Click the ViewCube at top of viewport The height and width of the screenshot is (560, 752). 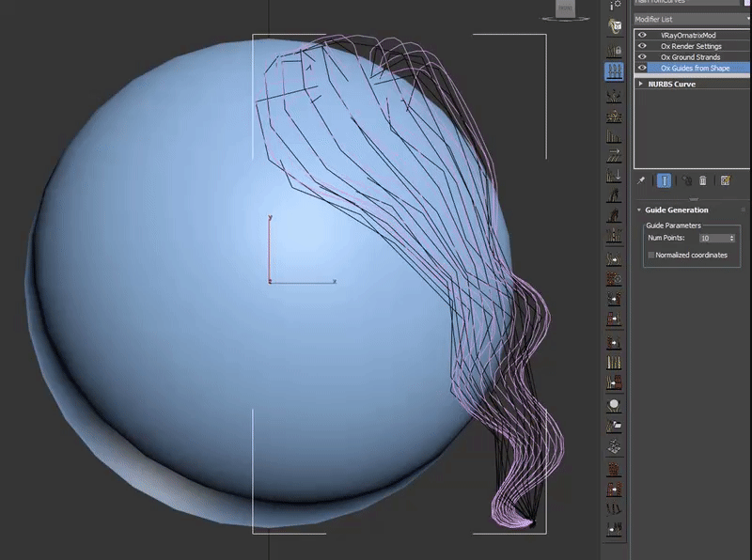(x=567, y=9)
